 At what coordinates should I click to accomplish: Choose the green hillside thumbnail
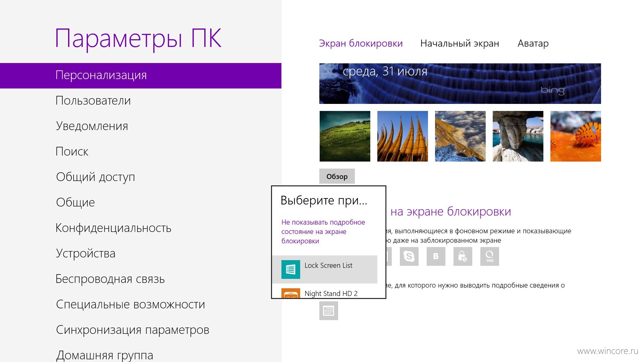click(345, 136)
